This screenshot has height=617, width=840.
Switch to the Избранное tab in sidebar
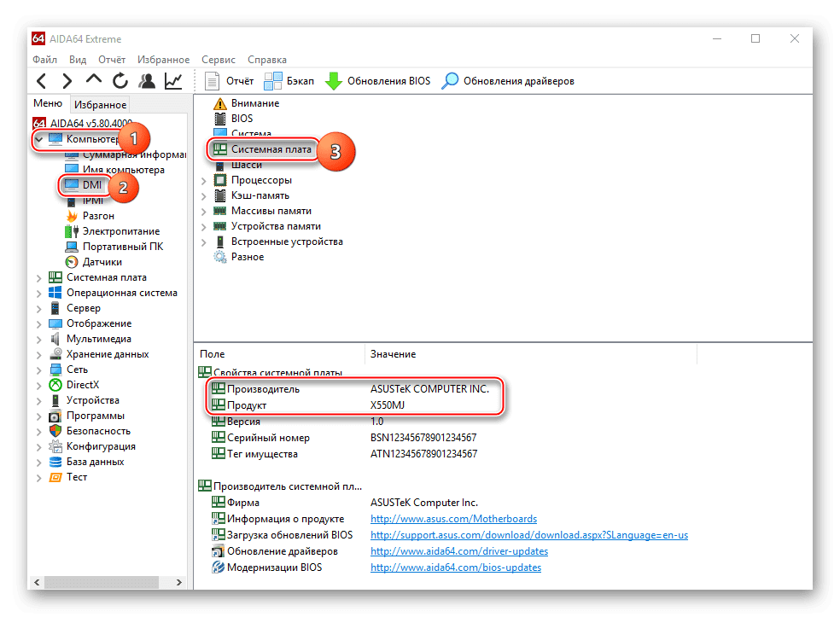100,105
